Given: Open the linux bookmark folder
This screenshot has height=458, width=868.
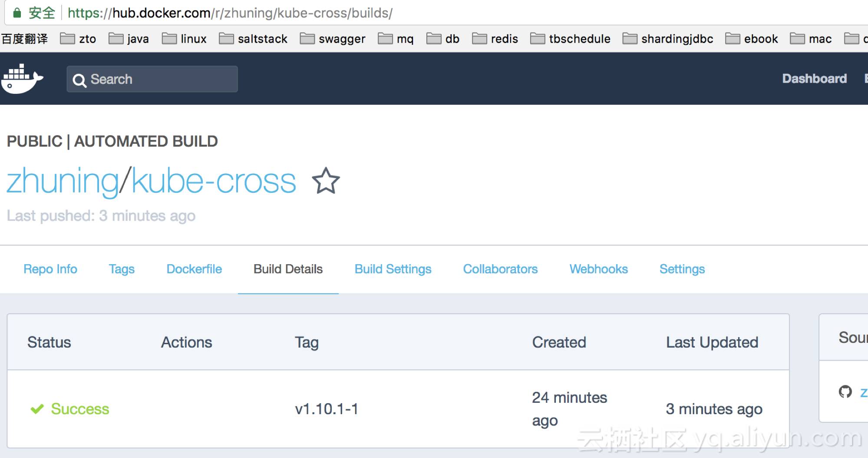Looking at the screenshot, I should (x=184, y=39).
